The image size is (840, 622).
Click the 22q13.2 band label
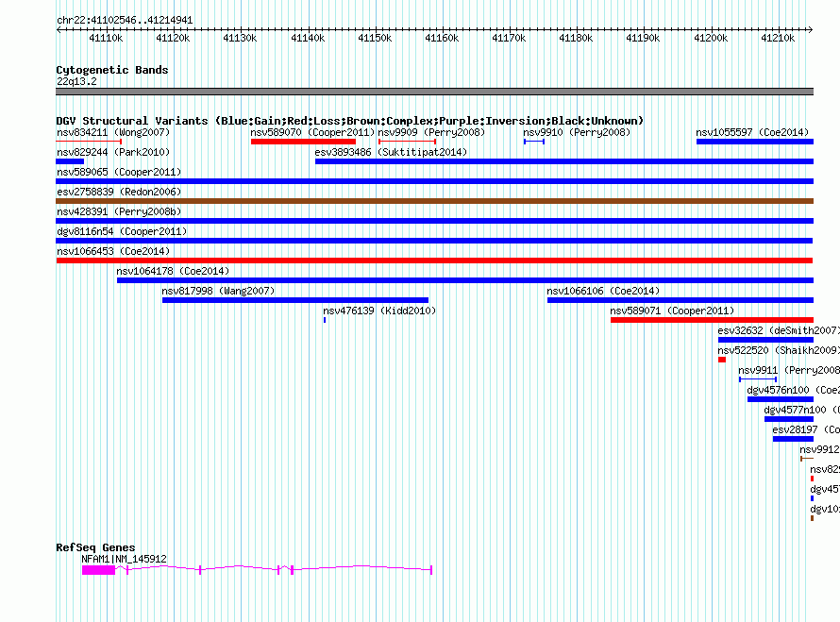coord(76,81)
